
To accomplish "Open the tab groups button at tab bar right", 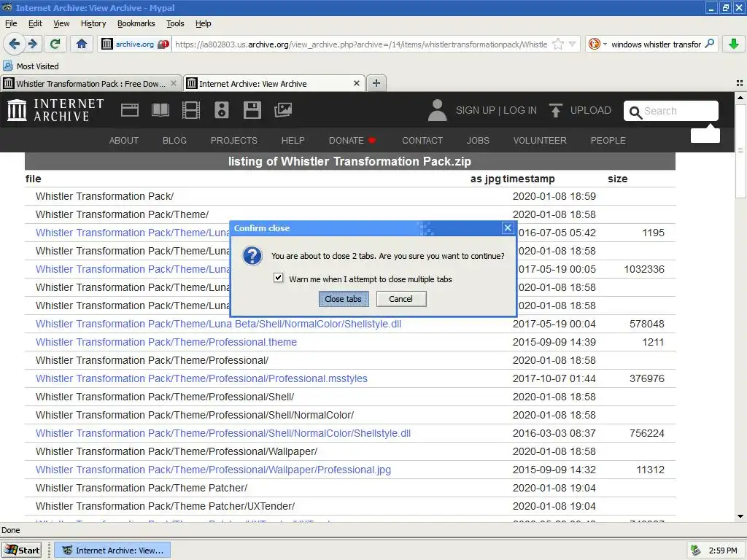I will point(740,83).
